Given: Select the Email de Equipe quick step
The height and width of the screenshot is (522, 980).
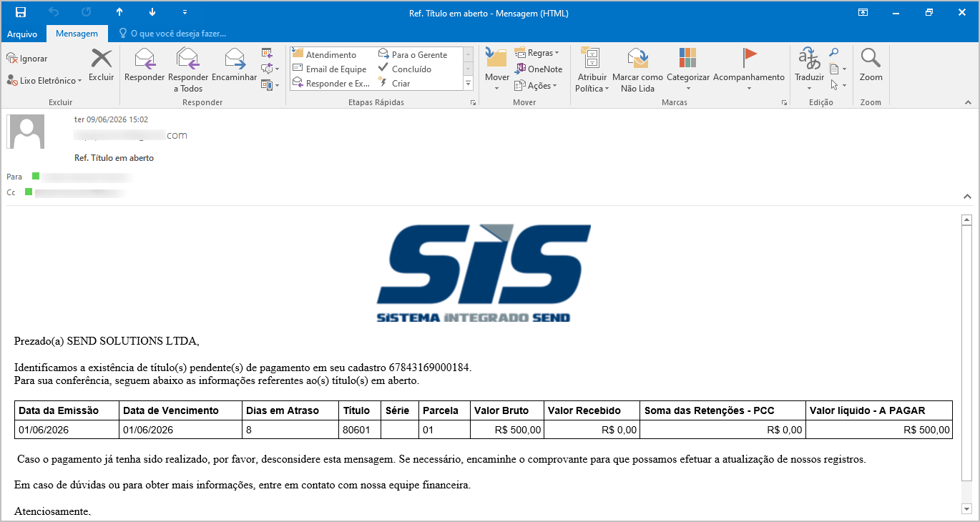Looking at the screenshot, I should click(330, 69).
